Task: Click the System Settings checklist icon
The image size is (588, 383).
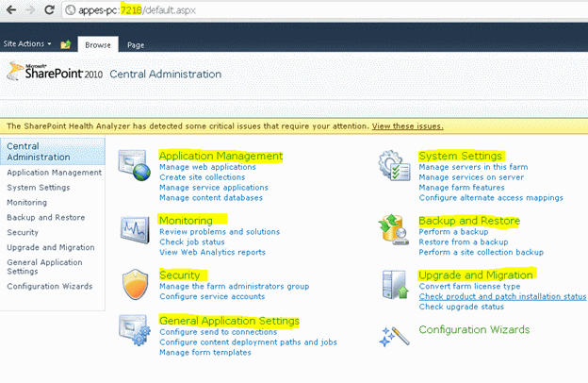Action: [394, 165]
